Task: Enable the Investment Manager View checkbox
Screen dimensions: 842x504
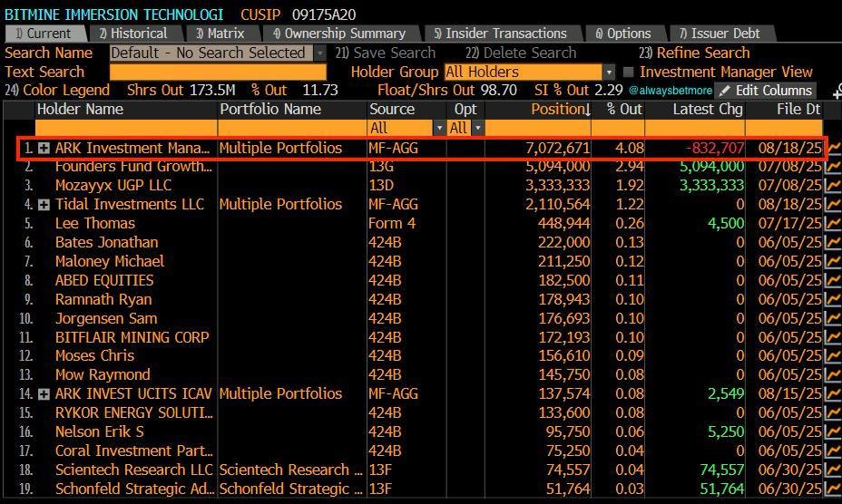Action: coord(628,72)
